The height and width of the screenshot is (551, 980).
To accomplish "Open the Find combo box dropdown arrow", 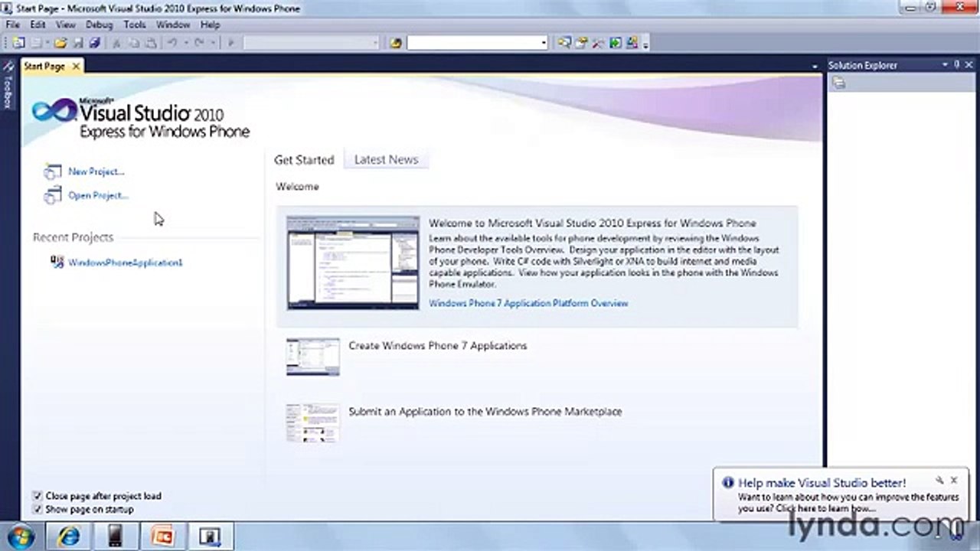I will click(x=544, y=43).
